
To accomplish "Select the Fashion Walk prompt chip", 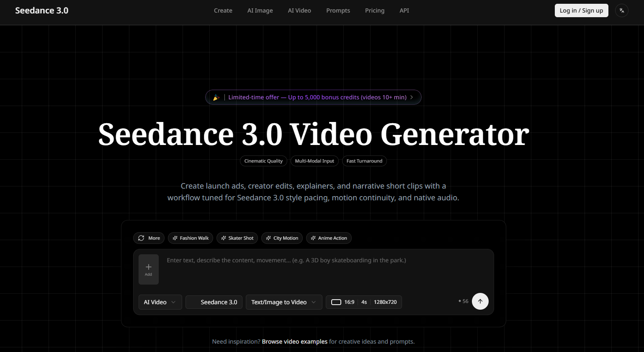I will click(x=191, y=238).
